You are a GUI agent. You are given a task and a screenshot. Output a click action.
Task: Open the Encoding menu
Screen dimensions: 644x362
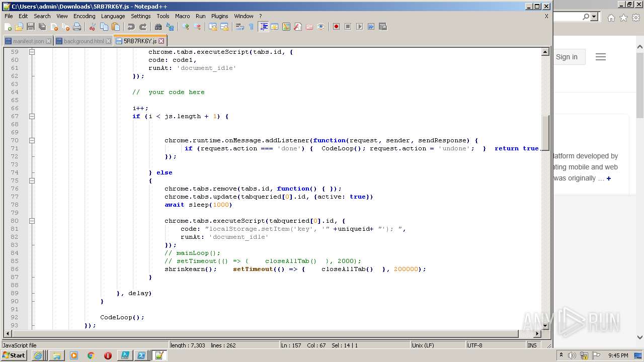(84, 16)
